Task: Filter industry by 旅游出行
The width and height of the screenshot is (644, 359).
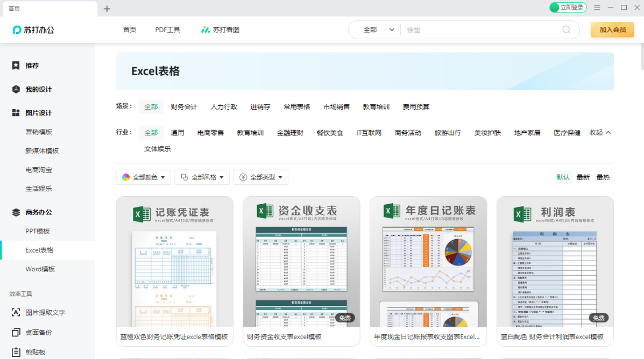Action: tap(448, 133)
